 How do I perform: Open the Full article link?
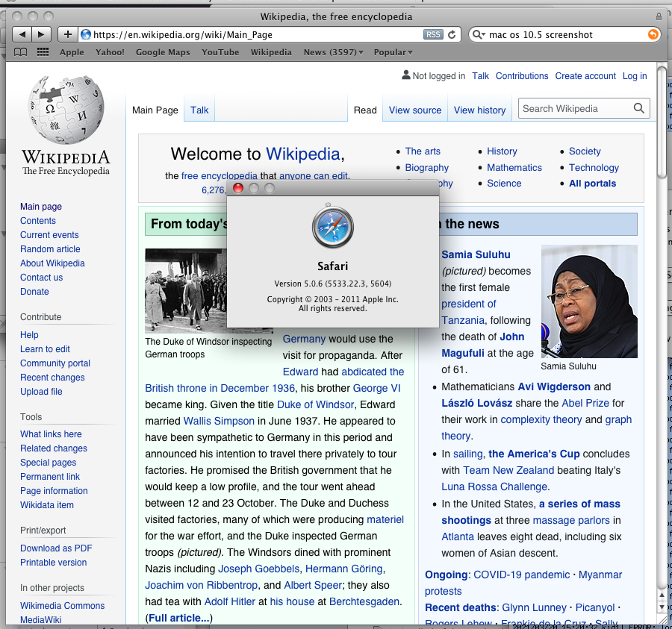[x=178, y=618]
